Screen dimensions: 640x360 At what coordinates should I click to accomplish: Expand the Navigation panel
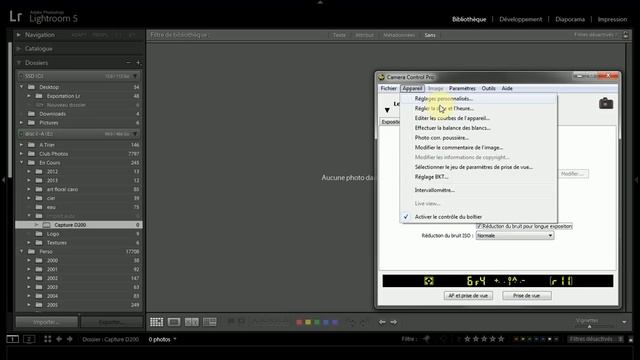click(19, 35)
